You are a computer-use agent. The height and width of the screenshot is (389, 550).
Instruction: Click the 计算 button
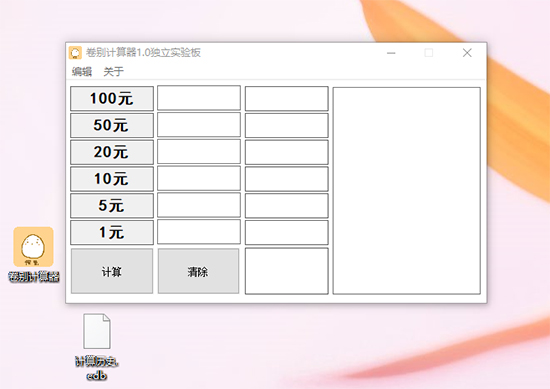coord(112,271)
